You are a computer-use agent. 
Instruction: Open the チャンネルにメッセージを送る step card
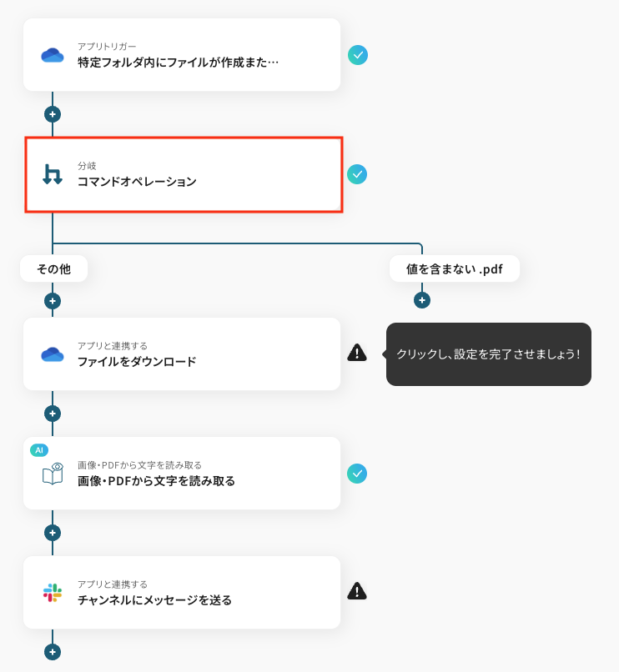pos(182,592)
